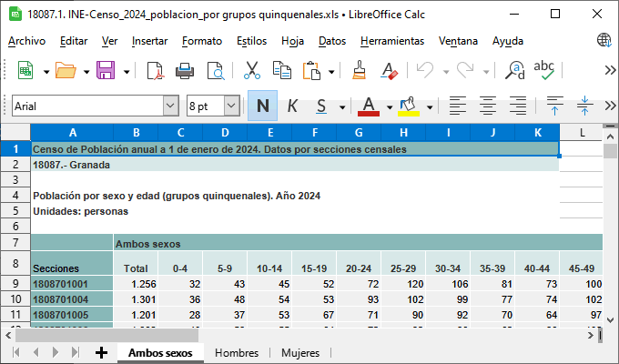Screen dimensions: 619x364
Task: Switch to the Hombres sheet tab
Action: tap(237, 353)
